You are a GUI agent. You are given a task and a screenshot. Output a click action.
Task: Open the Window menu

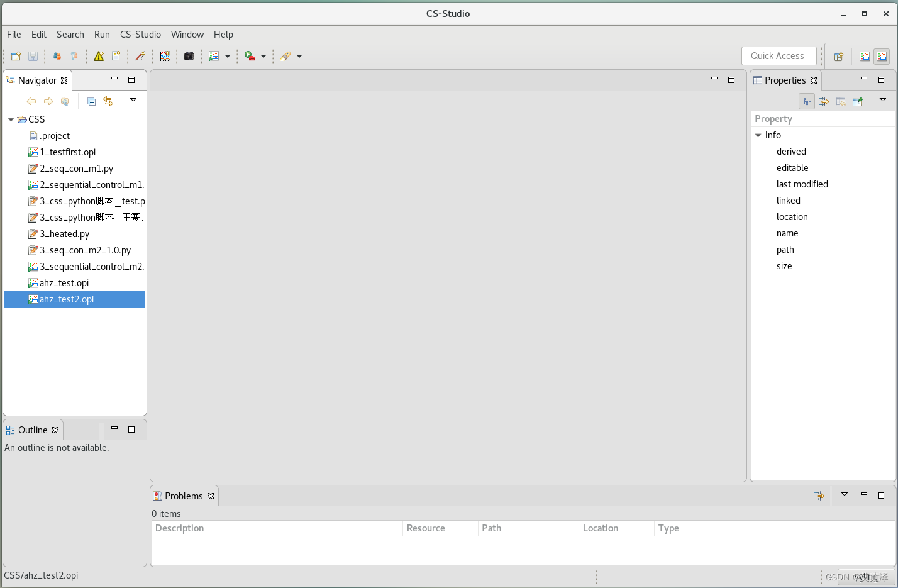[187, 35]
